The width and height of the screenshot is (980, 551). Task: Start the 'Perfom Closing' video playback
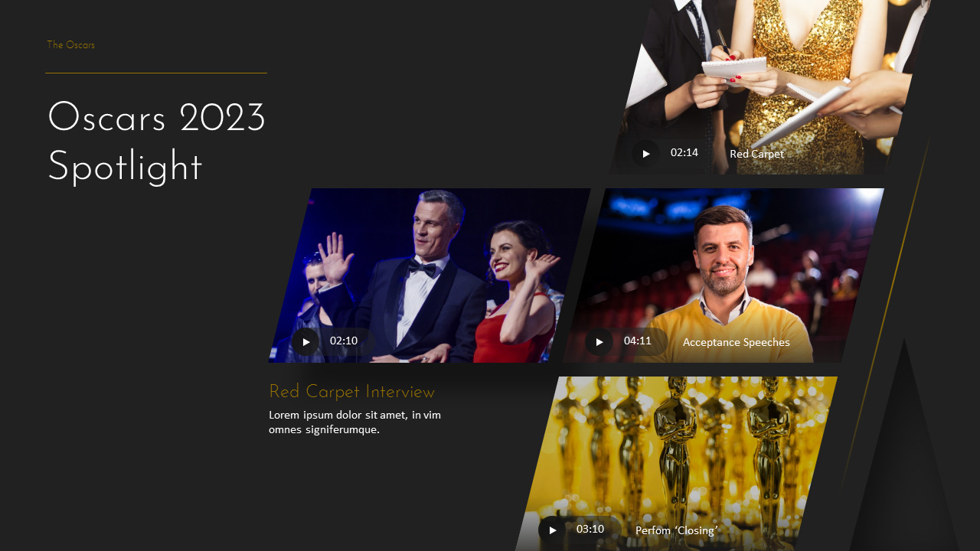point(552,530)
